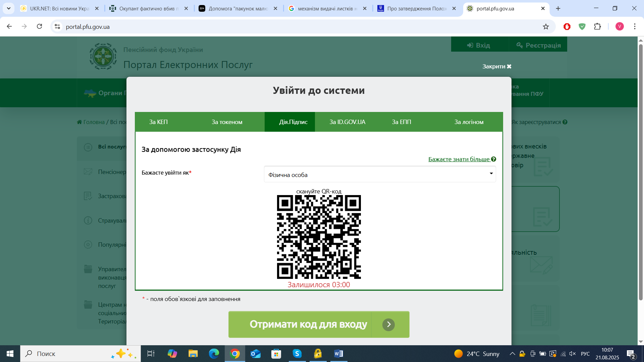Click the round arrow icon on the green button
This screenshot has height=362, width=644.
388,324
